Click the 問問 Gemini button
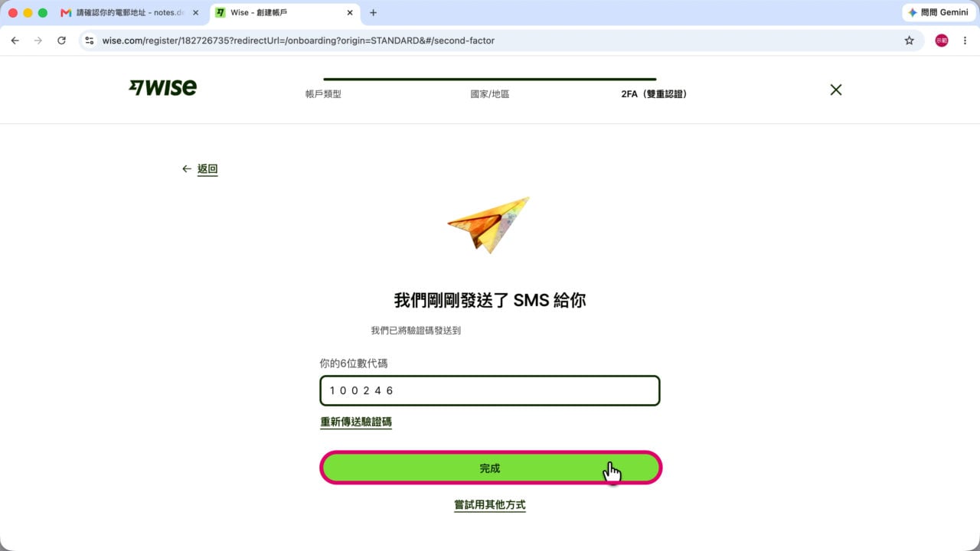The image size is (980, 551). point(938,13)
